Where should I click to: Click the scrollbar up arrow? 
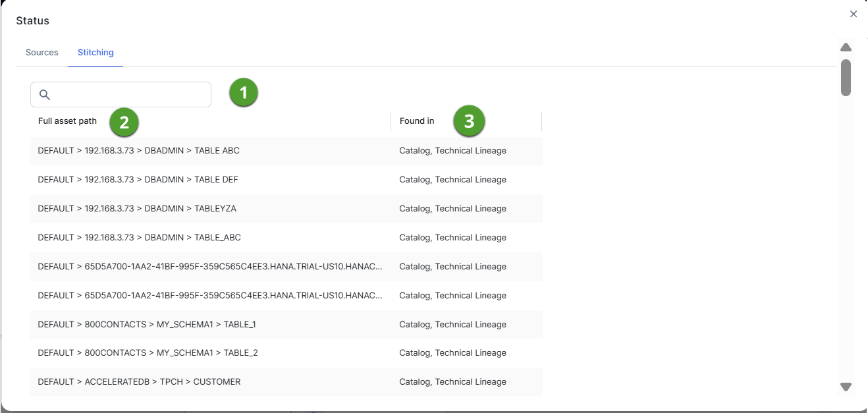pyautogui.click(x=846, y=47)
